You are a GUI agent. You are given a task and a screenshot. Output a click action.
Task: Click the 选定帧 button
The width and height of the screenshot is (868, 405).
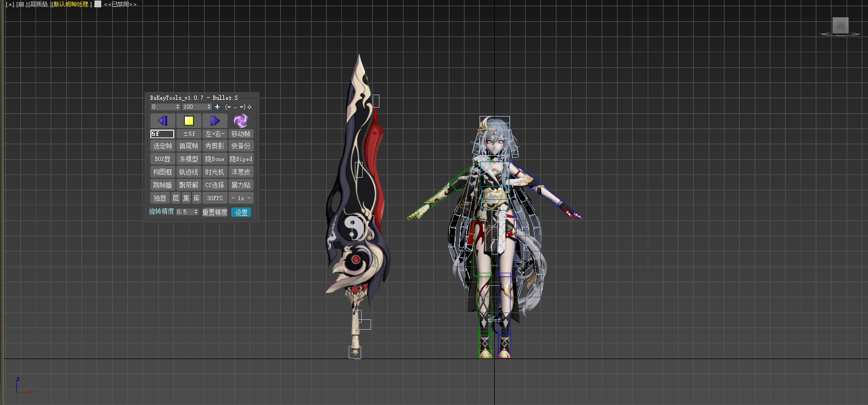[x=163, y=146]
